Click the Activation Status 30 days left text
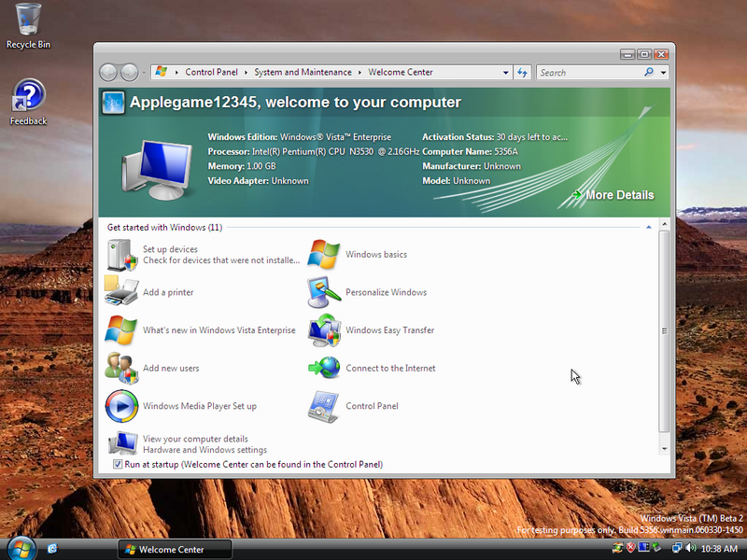The height and width of the screenshot is (560, 747). [x=495, y=137]
